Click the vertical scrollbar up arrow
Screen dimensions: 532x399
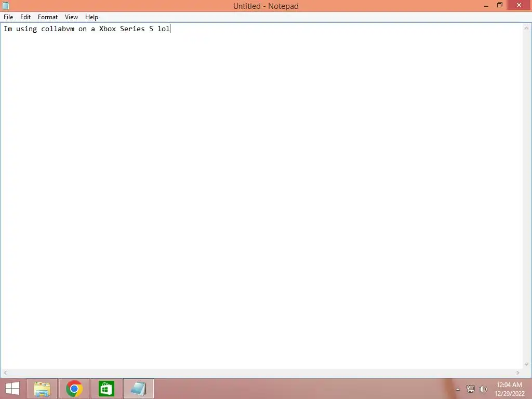click(x=526, y=28)
